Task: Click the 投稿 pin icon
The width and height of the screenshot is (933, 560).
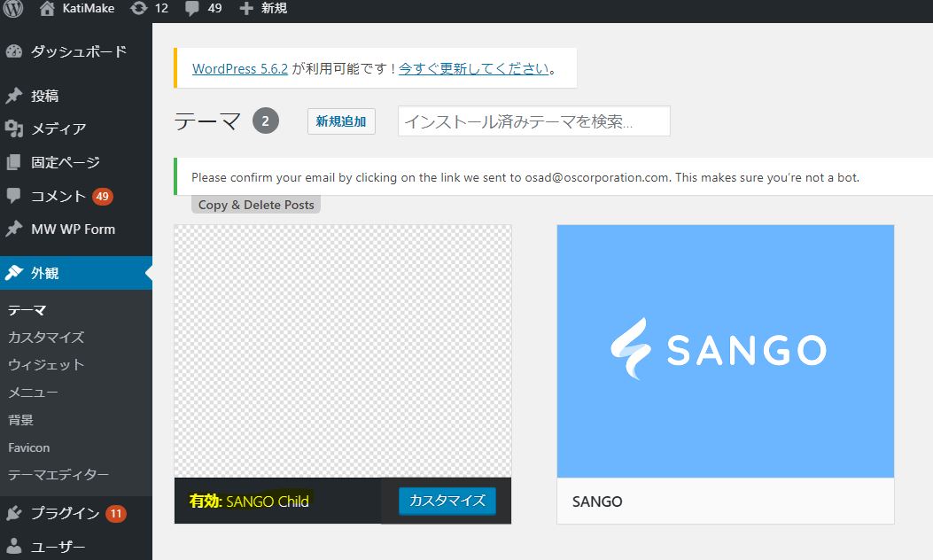Action: coord(13,96)
